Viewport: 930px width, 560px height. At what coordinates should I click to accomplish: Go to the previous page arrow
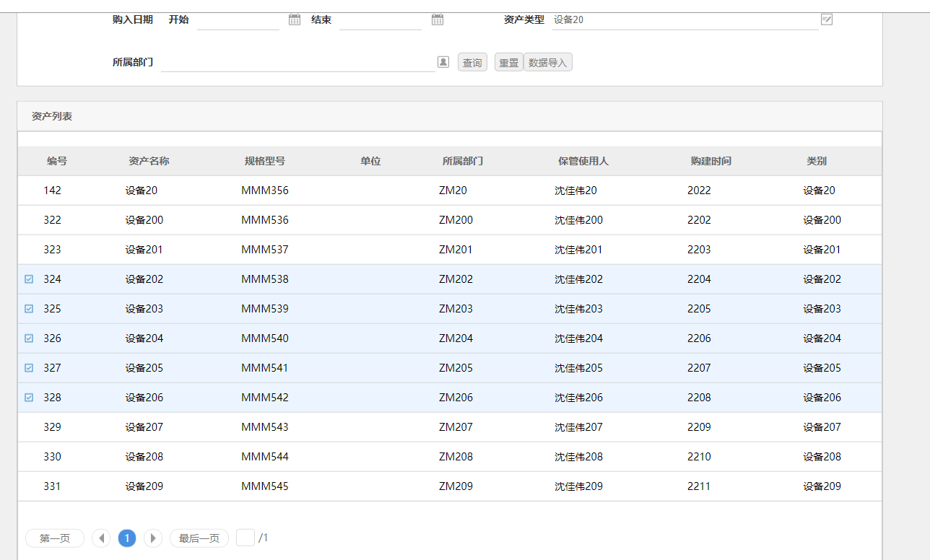click(x=101, y=538)
